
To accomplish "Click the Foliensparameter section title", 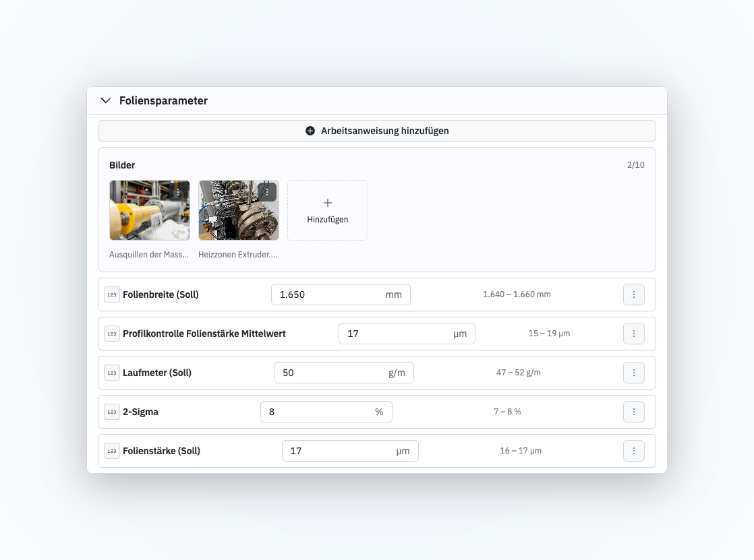I will click(163, 100).
